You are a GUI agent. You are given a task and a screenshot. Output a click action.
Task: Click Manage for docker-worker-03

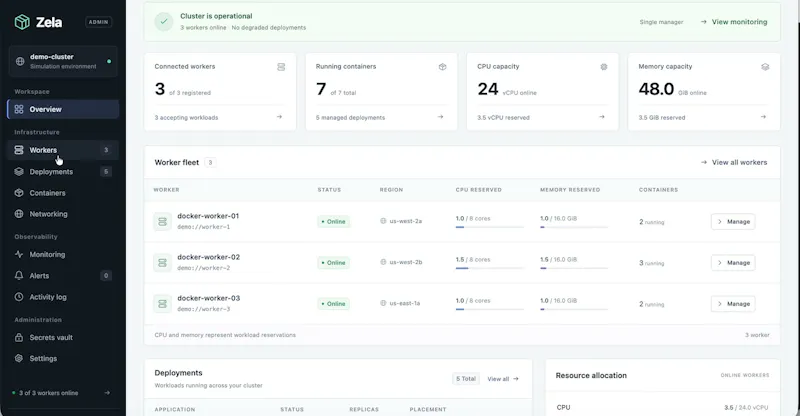tap(733, 304)
